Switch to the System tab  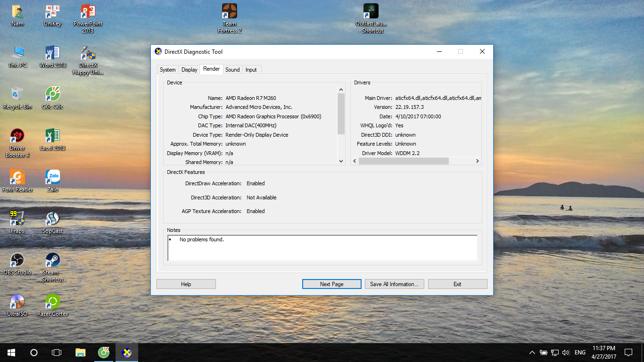[x=167, y=70]
